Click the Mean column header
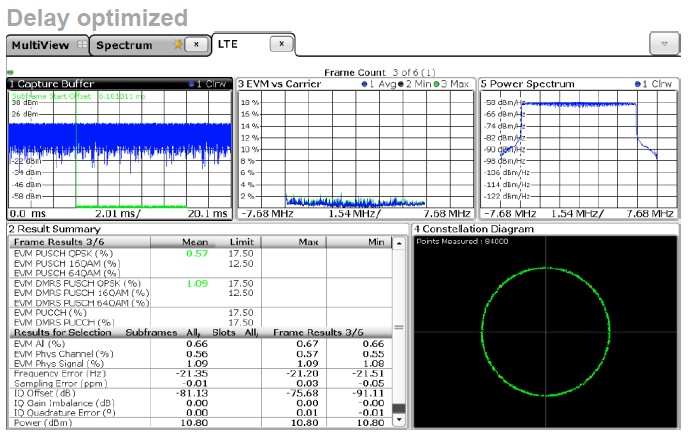This screenshot has height=435, width=690. pyautogui.click(x=194, y=241)
